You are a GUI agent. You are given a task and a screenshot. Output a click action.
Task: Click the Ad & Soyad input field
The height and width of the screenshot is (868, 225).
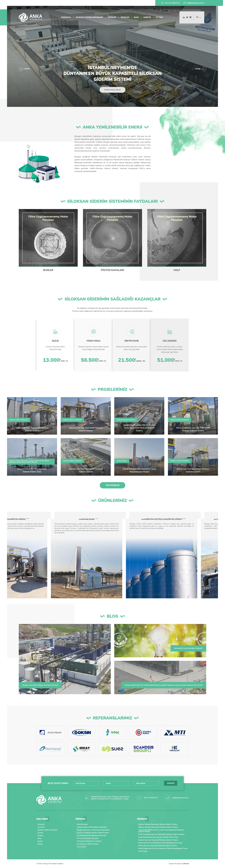point(86,783)
